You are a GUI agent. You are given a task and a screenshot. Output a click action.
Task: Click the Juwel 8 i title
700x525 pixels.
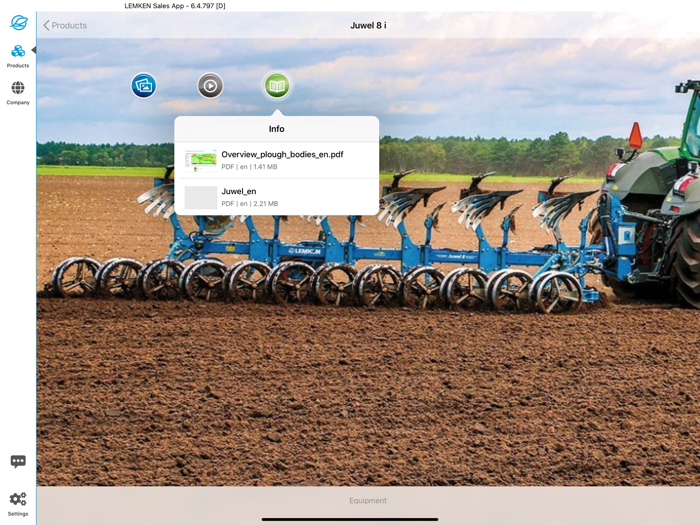[x=368, y=25]
